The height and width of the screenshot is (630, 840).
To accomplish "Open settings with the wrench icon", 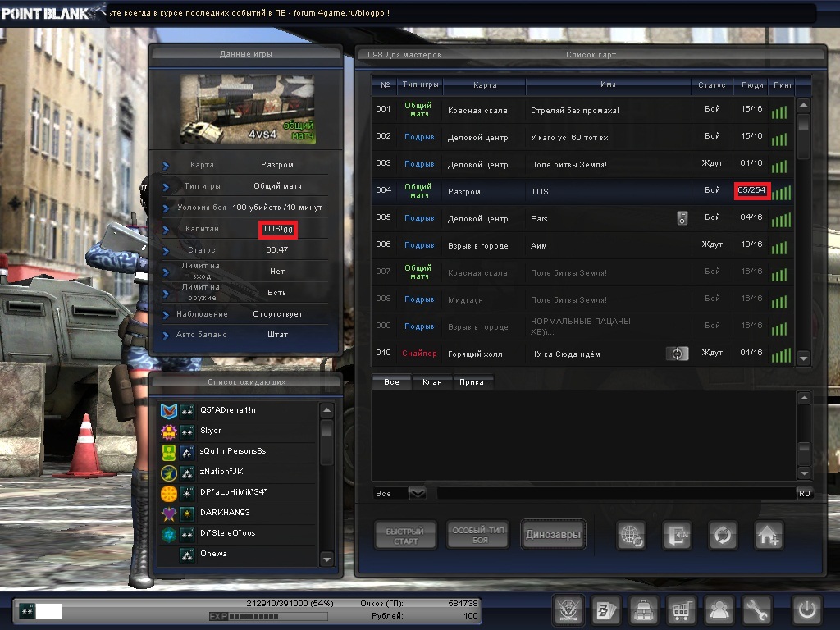I will coord(756,610).
